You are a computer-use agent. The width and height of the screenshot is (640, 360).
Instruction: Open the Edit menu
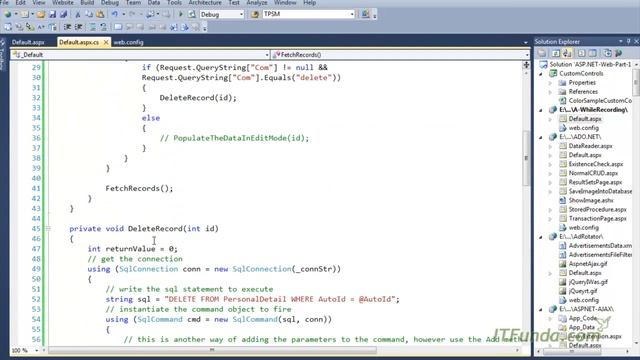pyautogui.click(x=20, y=3)
